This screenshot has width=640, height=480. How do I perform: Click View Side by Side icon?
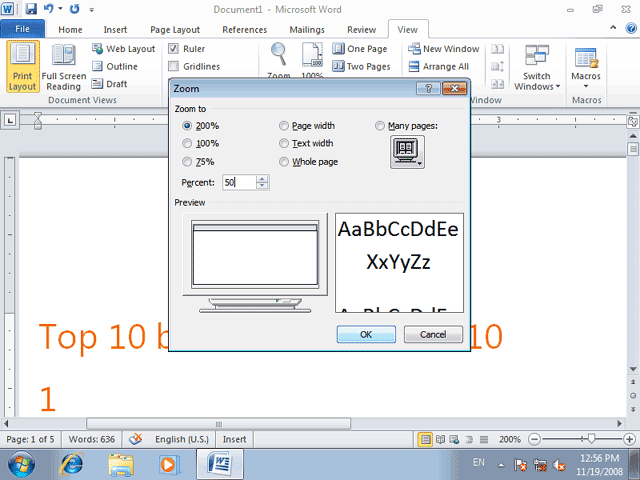pos(497,49)
